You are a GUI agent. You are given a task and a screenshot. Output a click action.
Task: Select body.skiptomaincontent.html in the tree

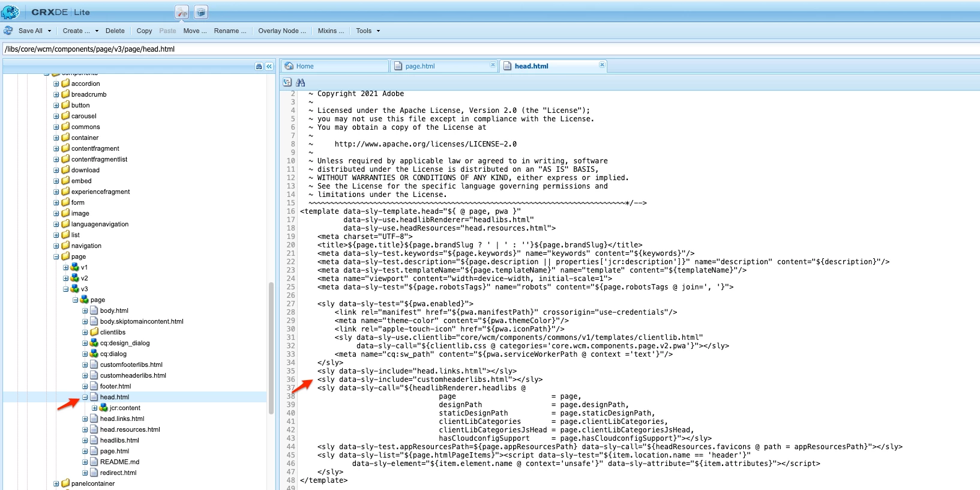(x=142, y=321)
